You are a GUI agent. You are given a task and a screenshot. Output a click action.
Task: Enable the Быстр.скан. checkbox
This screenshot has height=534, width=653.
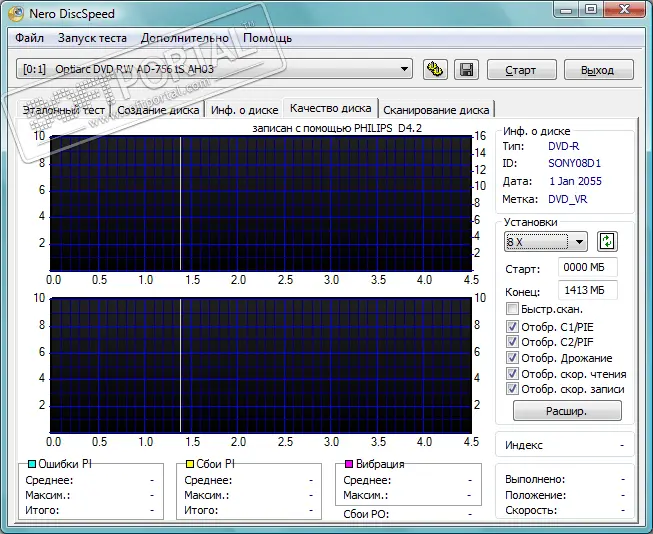[513, 310]
